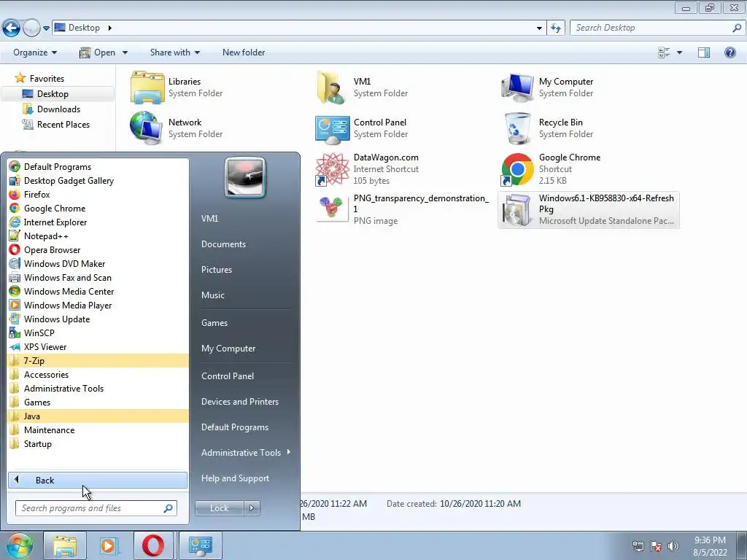The height and width of the screenshot is (560, 747).
Task: Open the change view dropdown arrow
Action: (x=679, y=52)
